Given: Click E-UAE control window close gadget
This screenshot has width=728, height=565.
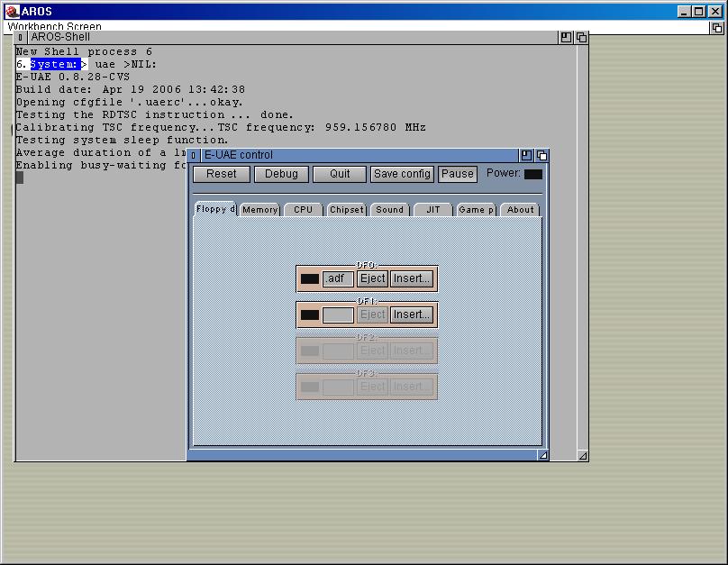Looking at the screenshot, I should [194, 155].
